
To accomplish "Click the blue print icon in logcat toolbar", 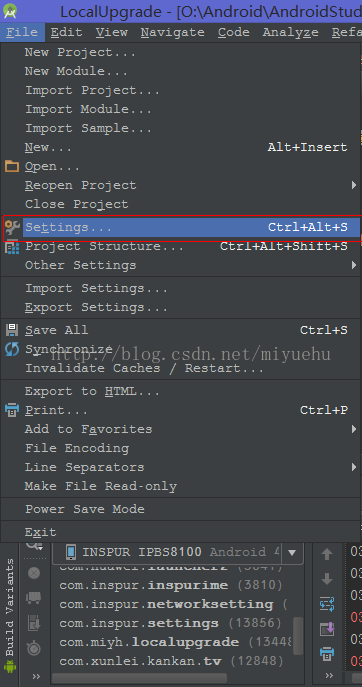I will (x=327, y=654).
